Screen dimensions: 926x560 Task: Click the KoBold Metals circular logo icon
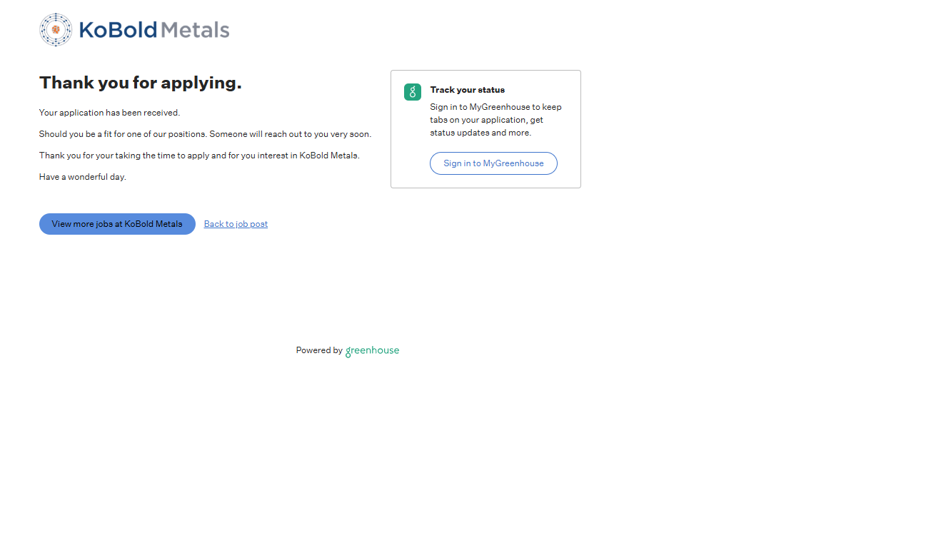coord(56,30)
